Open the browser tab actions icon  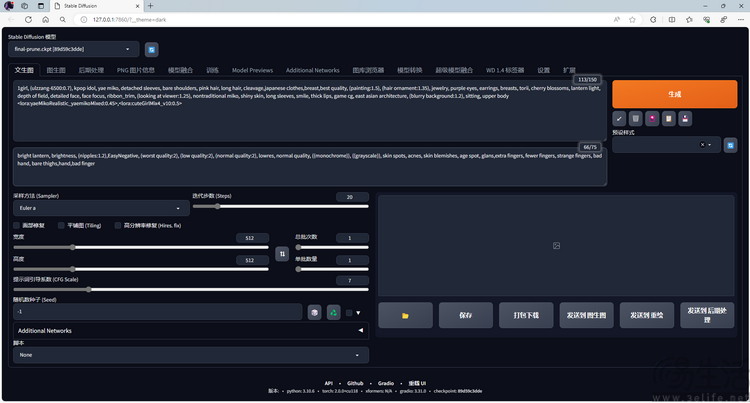click(x=41, y=6)
